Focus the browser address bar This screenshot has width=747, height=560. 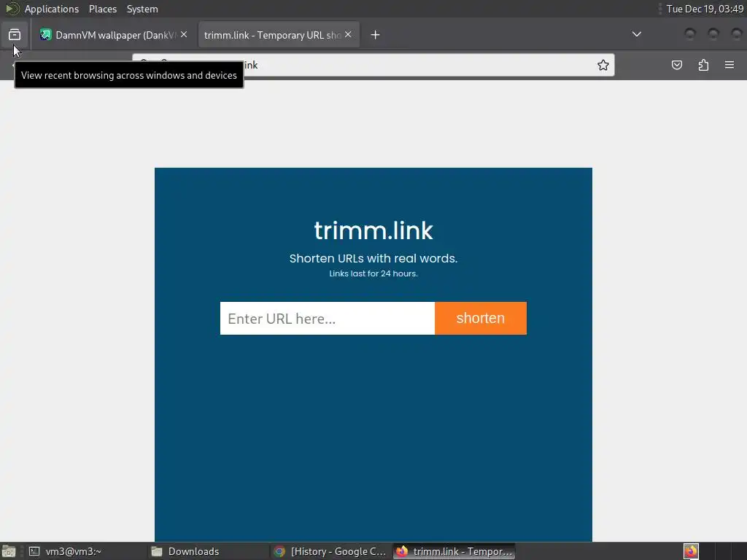click(x=373, y=65)
